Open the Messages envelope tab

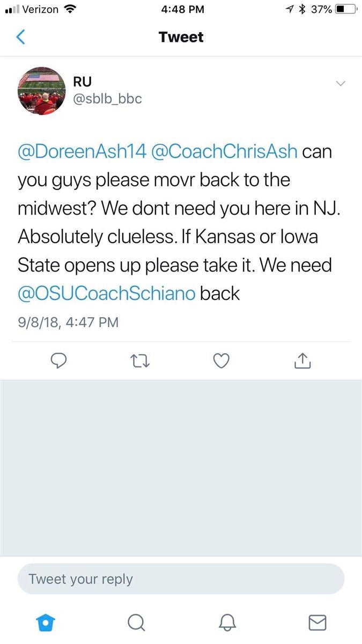pos(317,622)
